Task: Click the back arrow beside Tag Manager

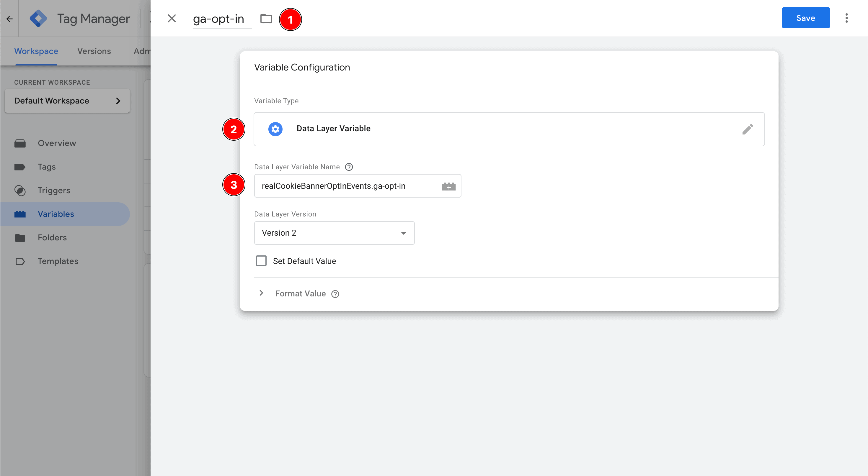Action: pos(9,19)
